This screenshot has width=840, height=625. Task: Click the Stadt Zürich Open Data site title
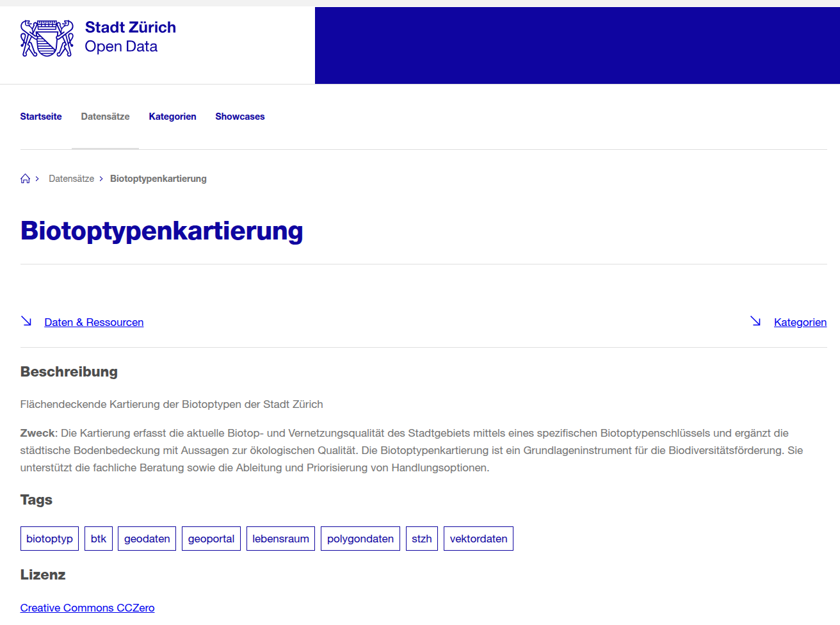coord(131,37)
